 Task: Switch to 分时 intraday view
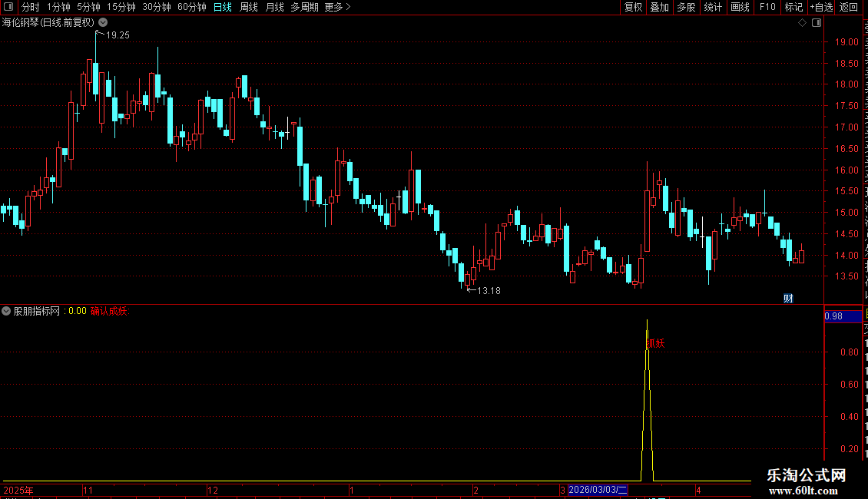(x=31, y=7)
